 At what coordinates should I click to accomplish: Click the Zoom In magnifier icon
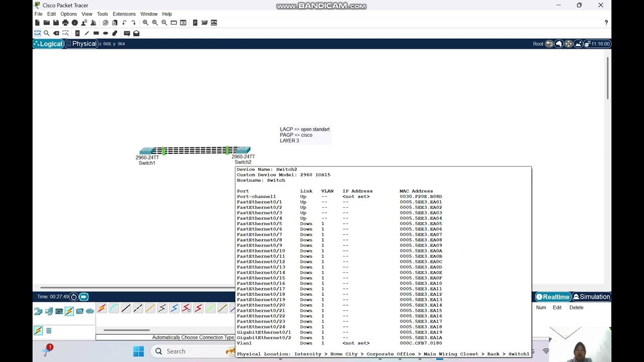coord(145,23)
